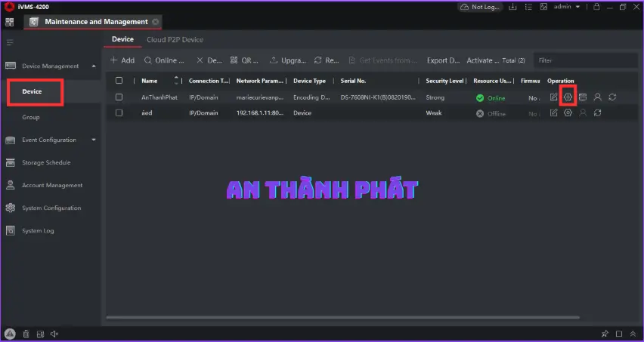644x342 pixels.
Task: Open the admin account dropdown
Action: 567,7
